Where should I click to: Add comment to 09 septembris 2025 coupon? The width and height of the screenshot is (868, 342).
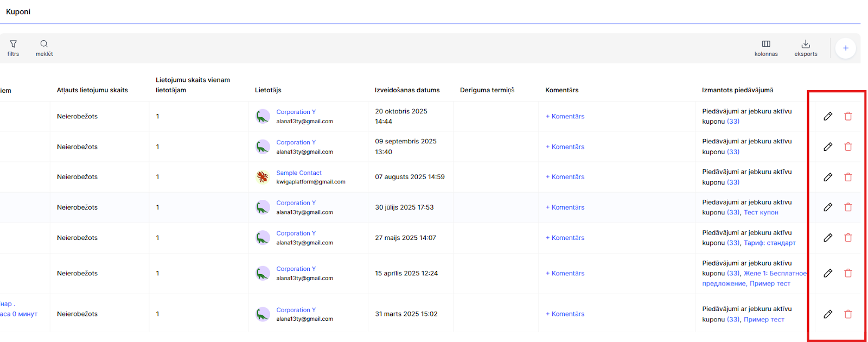(565, 147)
